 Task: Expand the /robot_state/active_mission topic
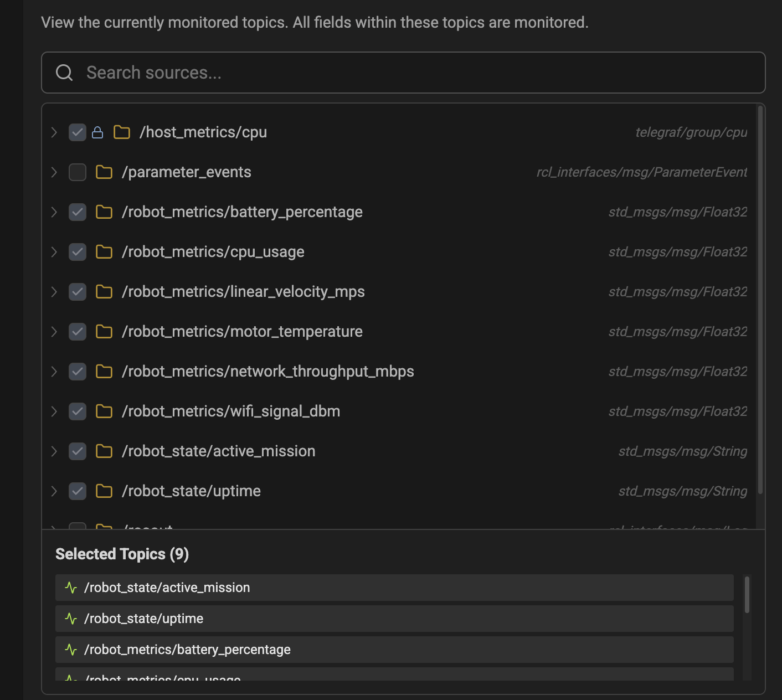54,451
